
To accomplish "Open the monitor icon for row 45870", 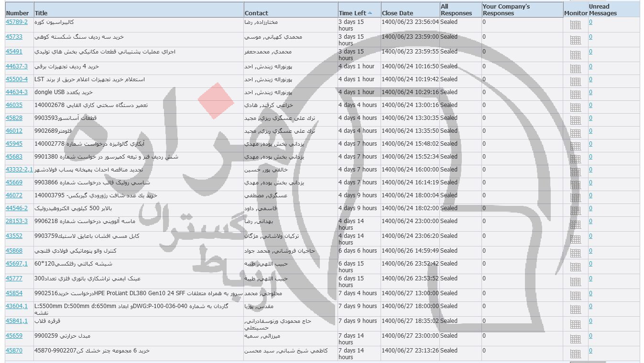I will tap(575, 354).
